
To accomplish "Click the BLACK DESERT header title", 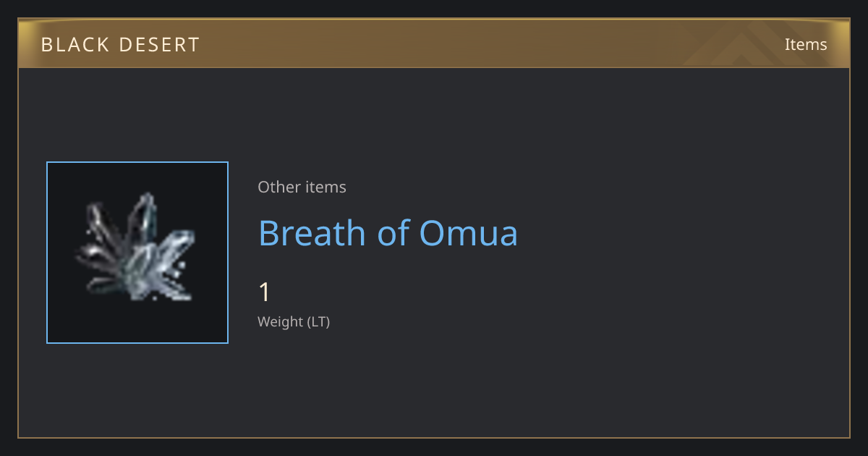I will [x=120, y=45].
